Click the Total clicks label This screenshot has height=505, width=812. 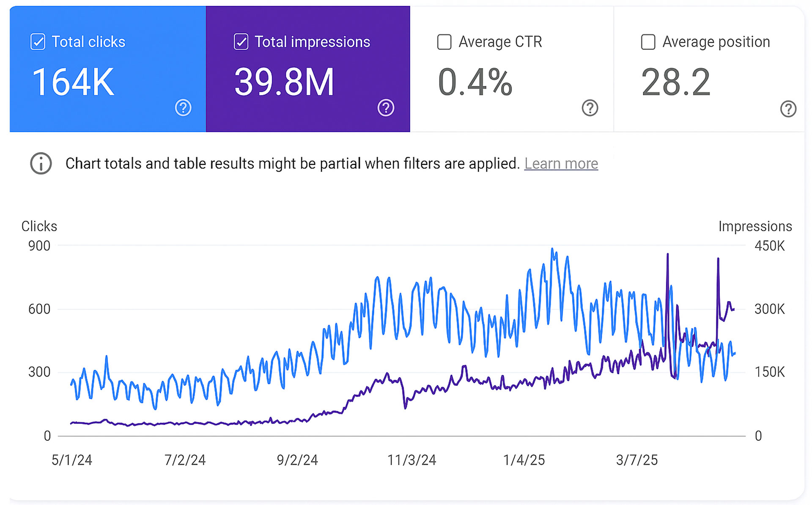(x=88, y=42)
